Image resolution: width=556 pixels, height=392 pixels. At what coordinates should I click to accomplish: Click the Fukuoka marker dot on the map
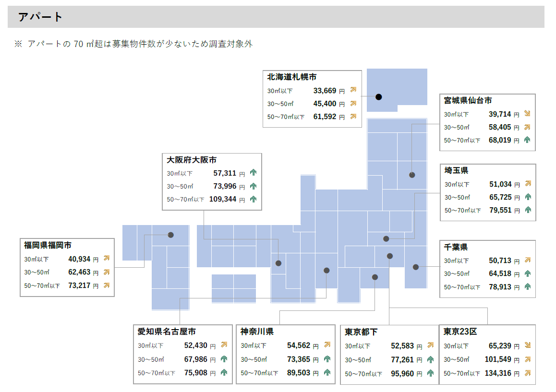click(x=170, y=235)
